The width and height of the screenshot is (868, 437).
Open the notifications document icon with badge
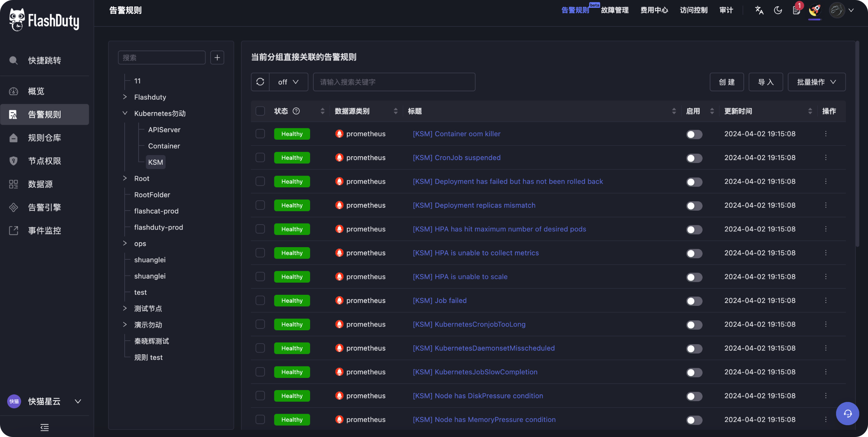(796, 10)
